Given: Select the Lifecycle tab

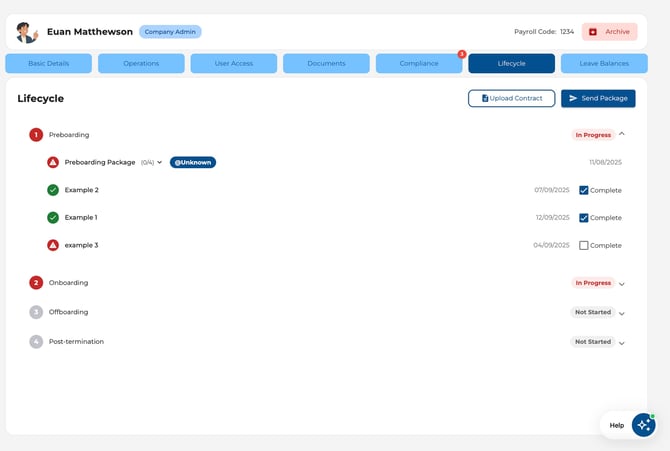Looking at the screenshot, I should (511, 63).
